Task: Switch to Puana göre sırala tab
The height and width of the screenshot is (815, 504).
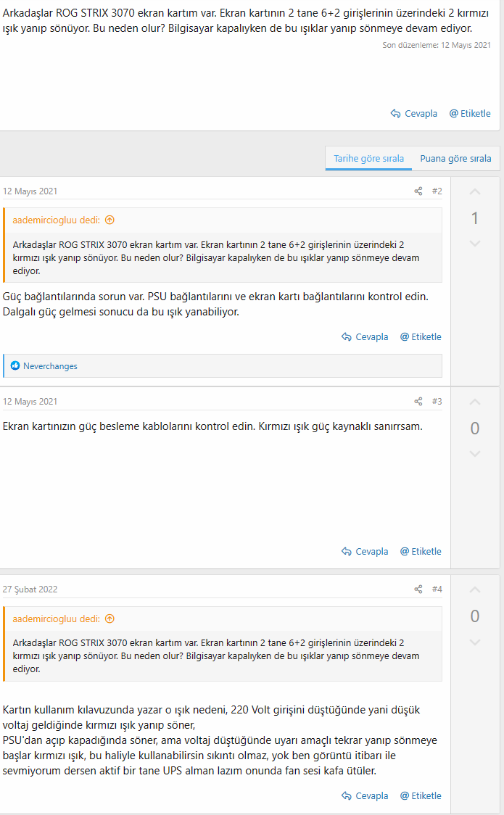Action: 455,159
